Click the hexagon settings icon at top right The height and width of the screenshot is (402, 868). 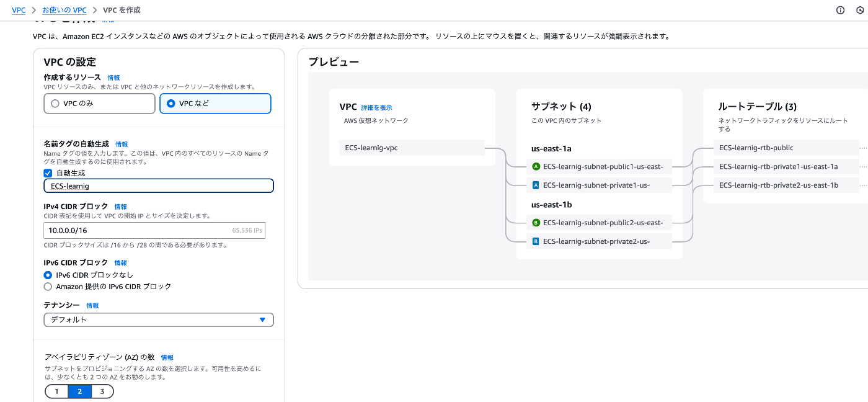tap(861, 10)
